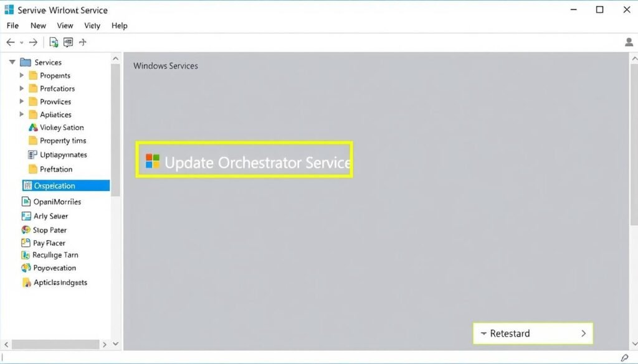Click the Arly Seuer icon

click(26, 216)
